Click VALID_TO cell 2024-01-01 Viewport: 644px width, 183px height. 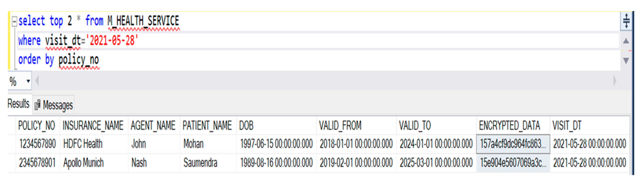pos(436,144)
